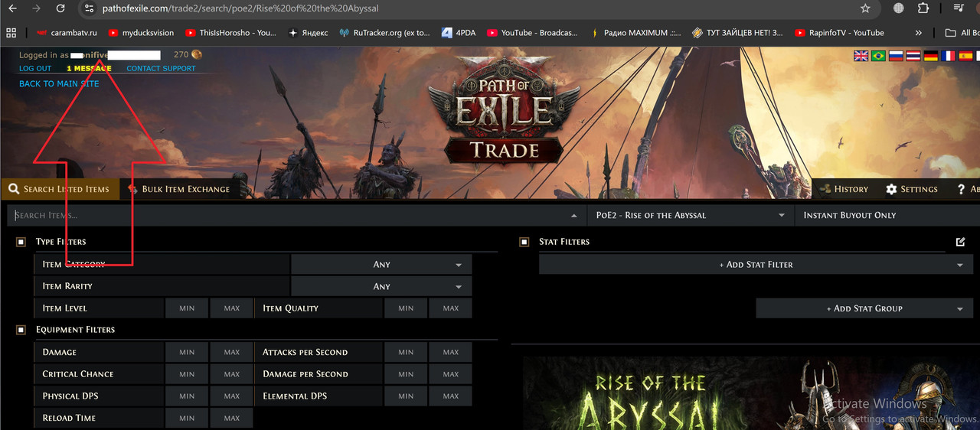This screenshot has height=430, width=980.
Task: Open the ТУТ ЗАЙЦЕВ НЕТ bookmark
Action: click(737, 33)
